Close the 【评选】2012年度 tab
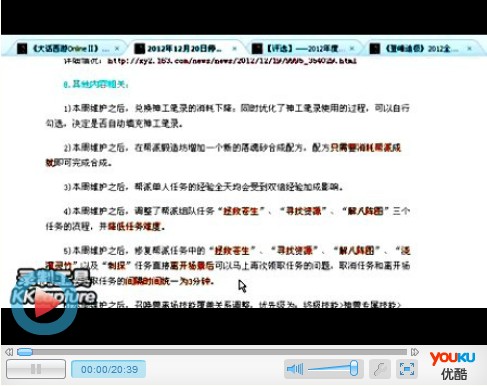Screen dimensions: 487x386 pyautogui.click(x=352, y=49)
